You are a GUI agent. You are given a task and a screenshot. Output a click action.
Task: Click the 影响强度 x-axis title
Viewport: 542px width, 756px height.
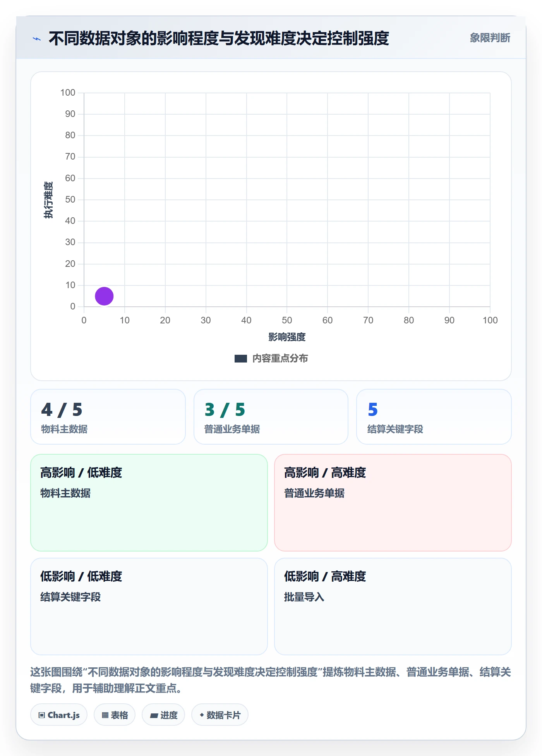coord(287,337)
